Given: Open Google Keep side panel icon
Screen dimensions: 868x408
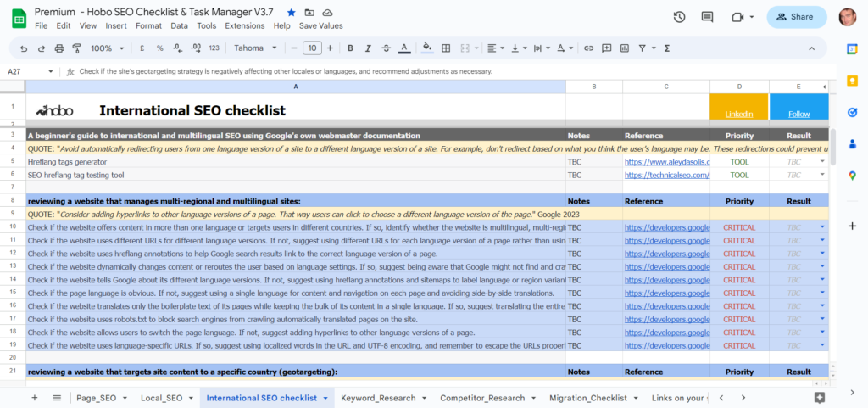Looking at the screenshot, I should click(852, 81).
